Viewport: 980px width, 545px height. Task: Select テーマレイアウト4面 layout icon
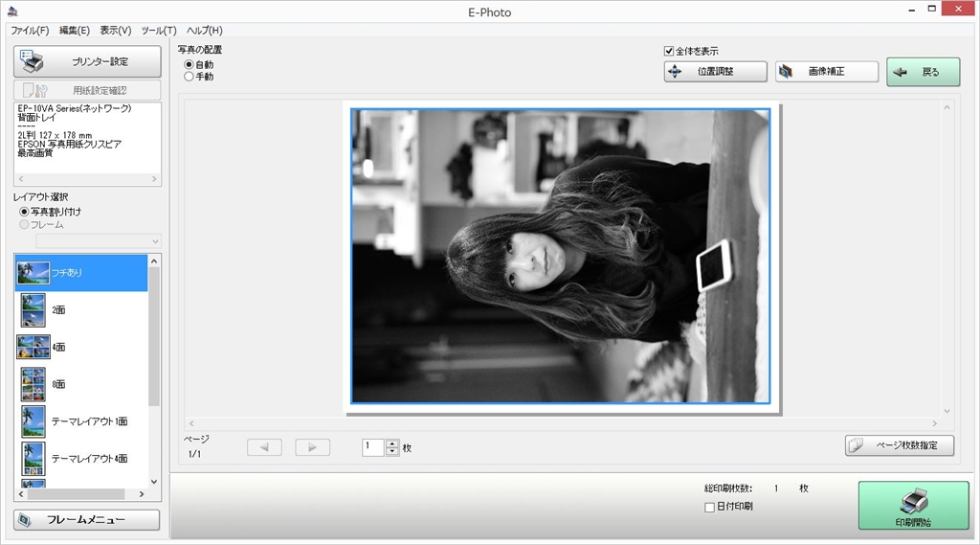[x=33, y=458]
